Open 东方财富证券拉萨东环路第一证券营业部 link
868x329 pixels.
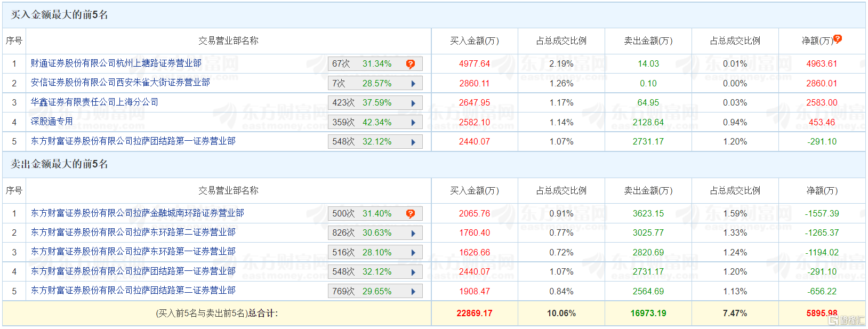[133, 251]
